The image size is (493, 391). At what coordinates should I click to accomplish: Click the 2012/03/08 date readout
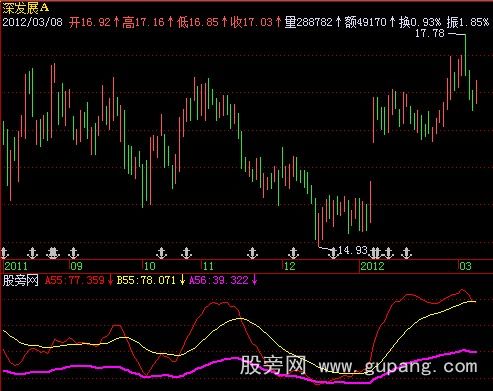tap(33, 22)
